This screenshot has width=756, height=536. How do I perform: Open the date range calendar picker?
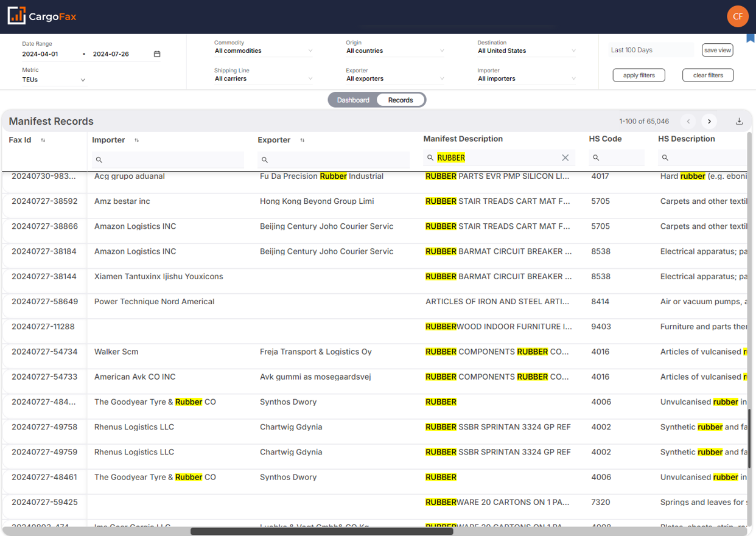pos(157,54)
